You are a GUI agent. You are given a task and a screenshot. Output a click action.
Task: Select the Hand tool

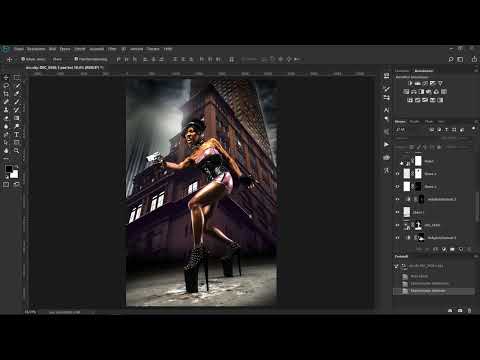(6, 151)
